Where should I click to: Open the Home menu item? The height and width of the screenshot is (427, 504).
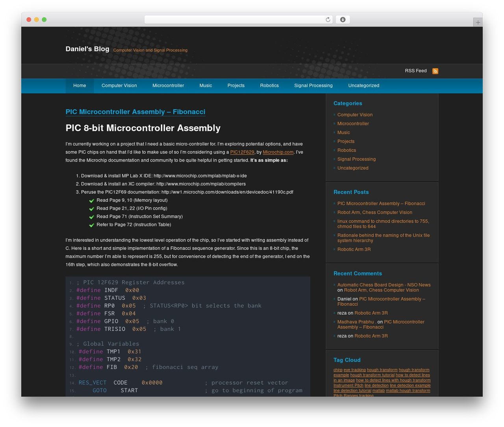(x=80, y=85)
